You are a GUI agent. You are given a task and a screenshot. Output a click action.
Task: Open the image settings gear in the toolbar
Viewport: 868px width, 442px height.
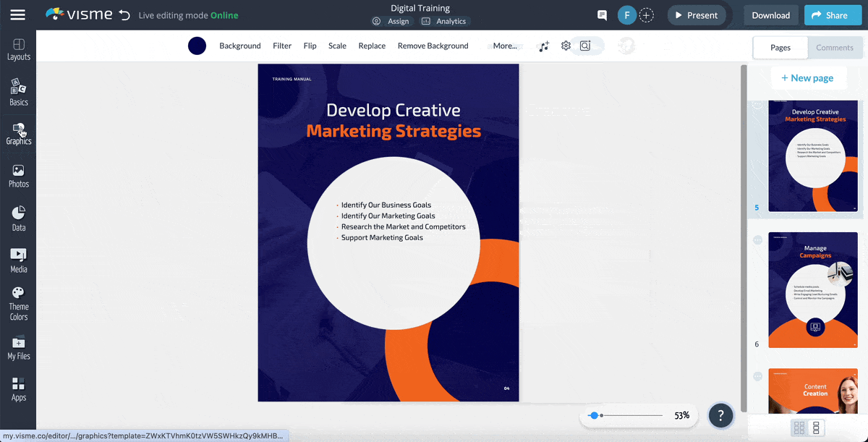(566, 45)
